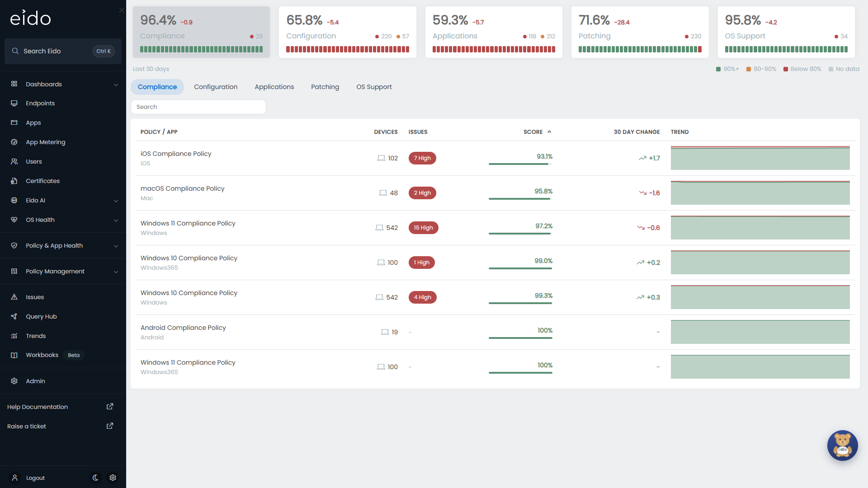Switch to the Configuration tab
Image resolution: width=868 pixels, height=488 pixels.
(x=216, y=87)
